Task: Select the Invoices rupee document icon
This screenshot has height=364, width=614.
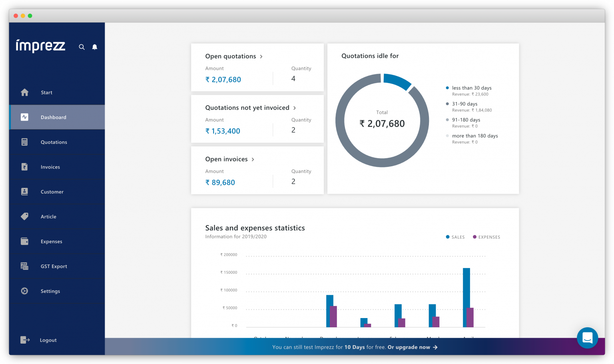Action: [x=25, y=167]
